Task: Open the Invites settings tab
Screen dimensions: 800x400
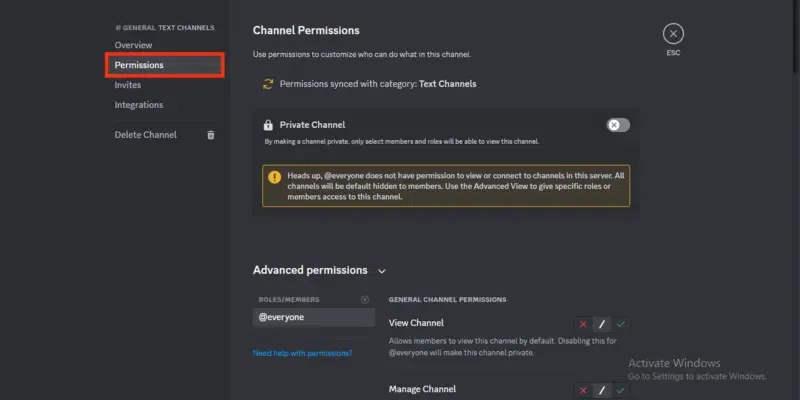Action: [128, 85]
